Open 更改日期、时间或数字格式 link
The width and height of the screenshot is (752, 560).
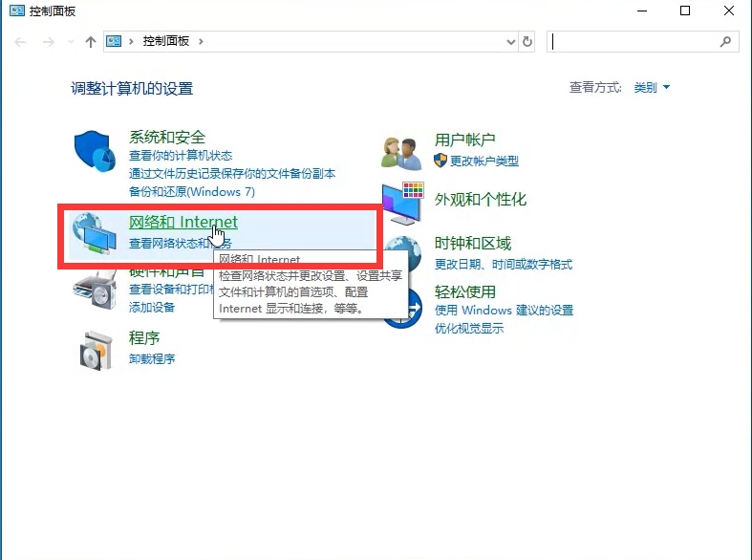[503, 264]
